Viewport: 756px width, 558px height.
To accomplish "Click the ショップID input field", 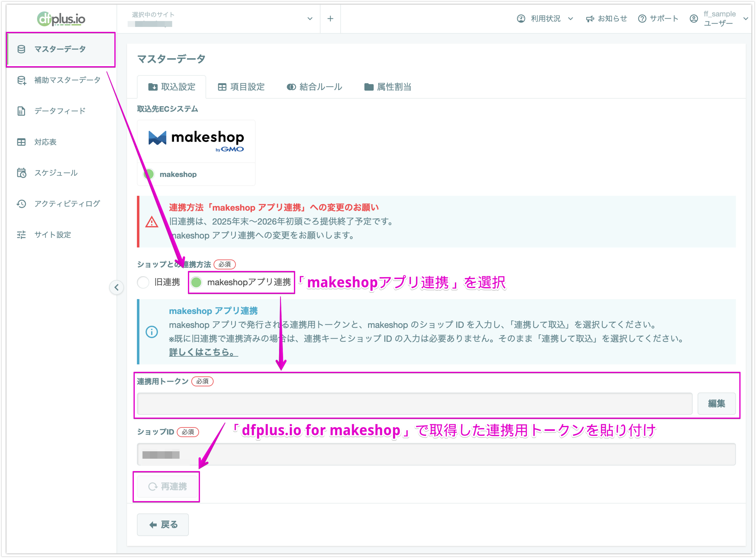I will point(436,455).
